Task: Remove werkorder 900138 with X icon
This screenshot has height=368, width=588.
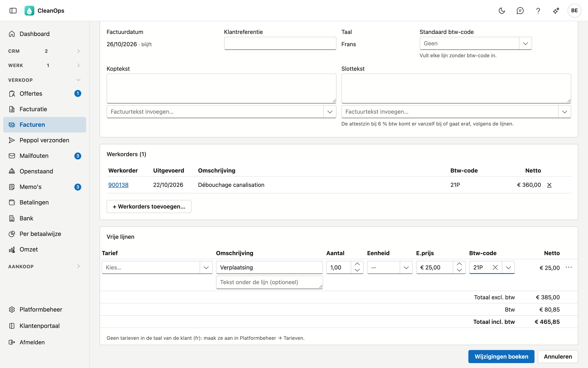Action: 549,185
